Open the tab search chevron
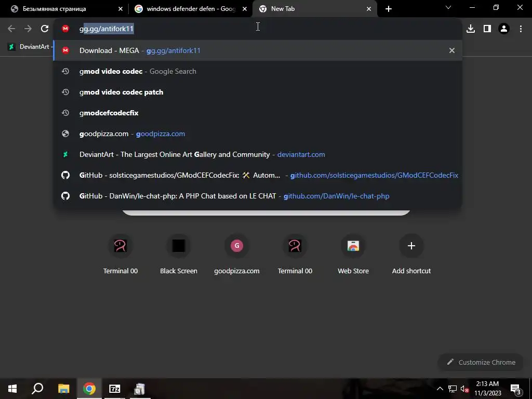Viewport: 532px width, 399px height. (x=448, y=7)
